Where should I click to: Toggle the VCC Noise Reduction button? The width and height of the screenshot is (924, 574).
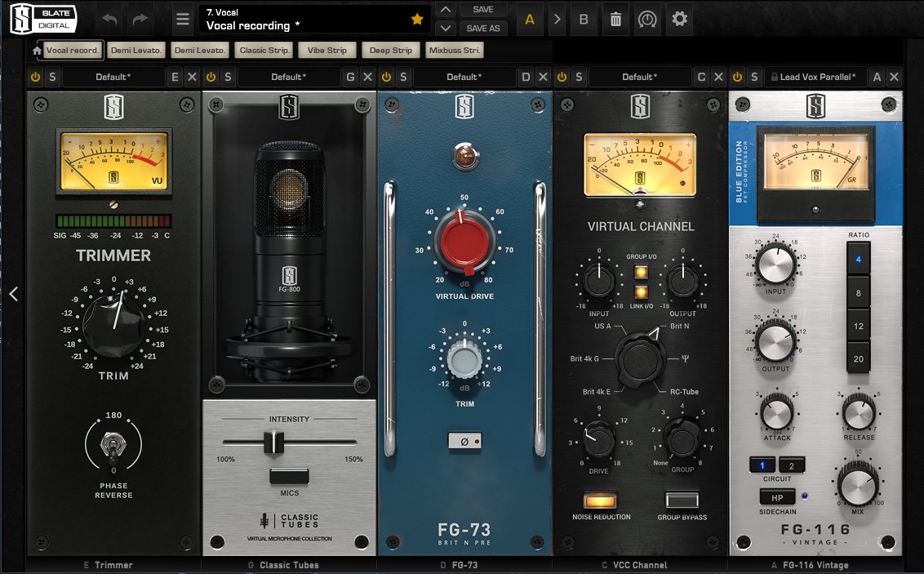point(600,501)
